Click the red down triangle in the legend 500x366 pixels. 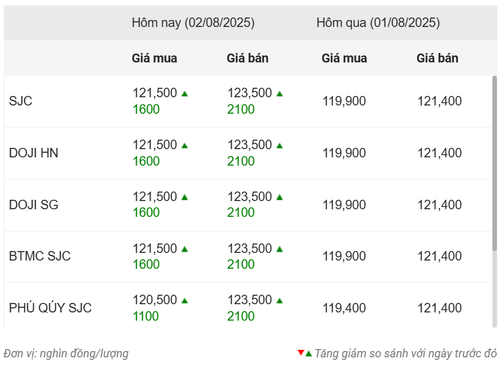(x=301, y=352)
